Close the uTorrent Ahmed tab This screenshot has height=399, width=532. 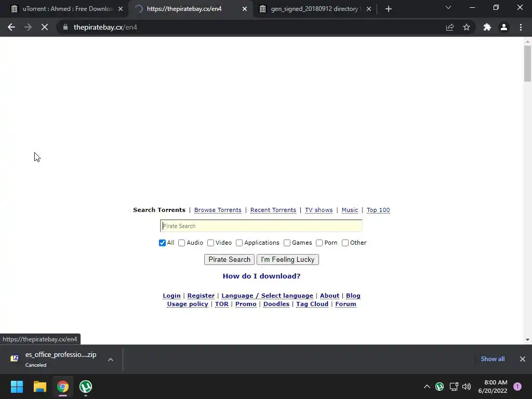click(x=121, y=9)
